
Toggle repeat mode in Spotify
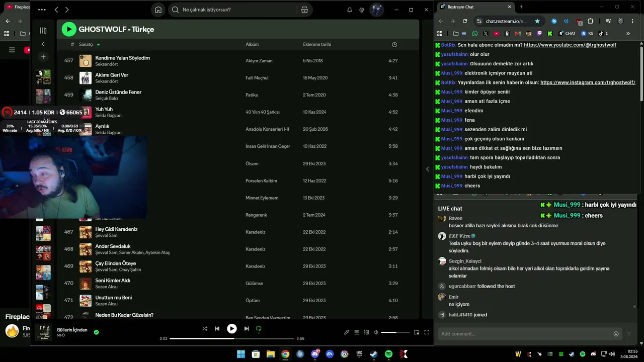click(259, 328)
